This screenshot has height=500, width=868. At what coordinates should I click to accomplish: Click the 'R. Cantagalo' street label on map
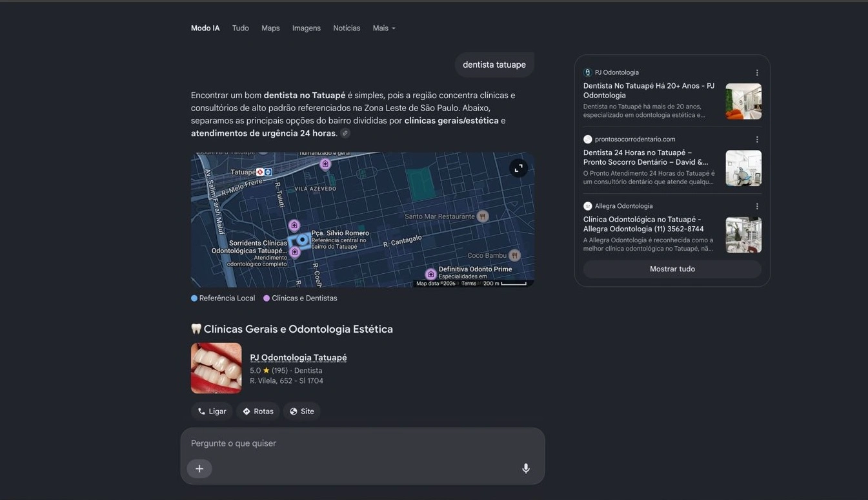click(403, 242)
